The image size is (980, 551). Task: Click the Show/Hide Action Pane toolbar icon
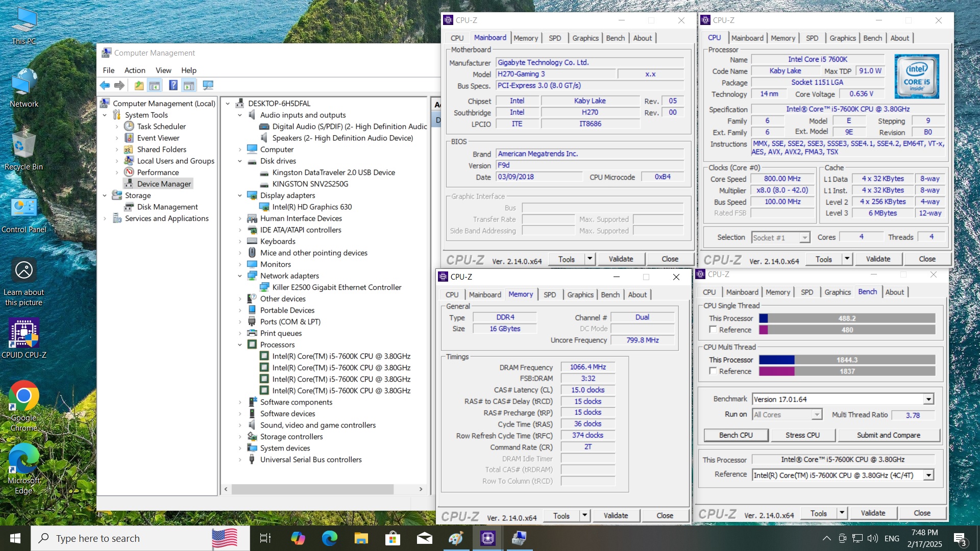pyautogui.click(x=189, y=85)
